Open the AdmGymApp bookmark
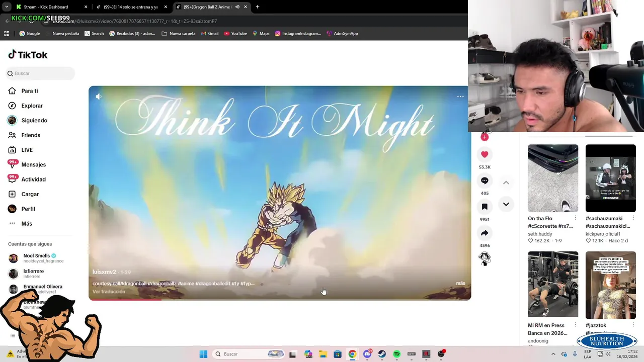This screenshot has width=644, height=362. tap(342, 34)
